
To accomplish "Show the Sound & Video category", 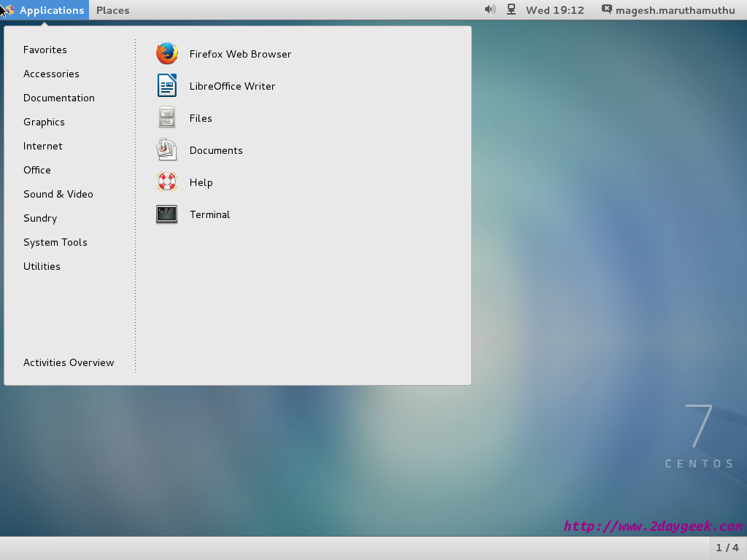I will [58, 194].
